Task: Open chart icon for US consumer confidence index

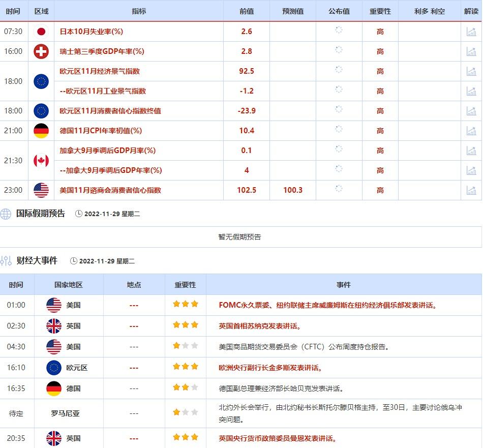Action: 471,190
